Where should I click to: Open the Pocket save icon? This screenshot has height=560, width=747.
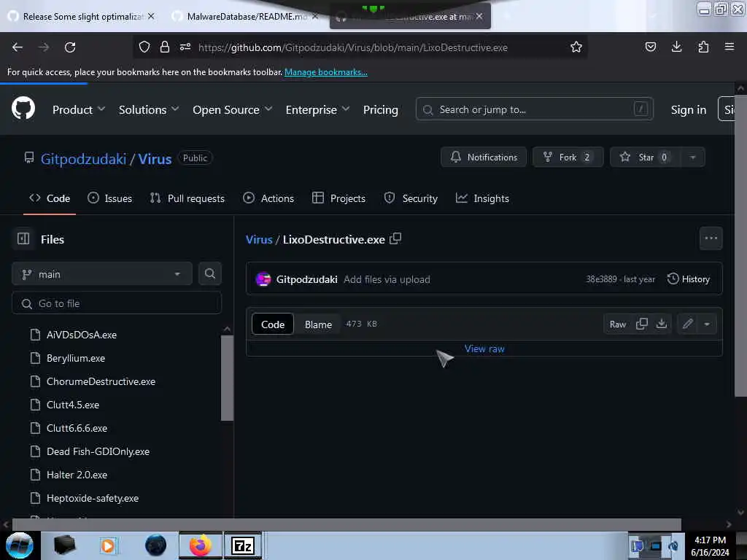[650, 47]
